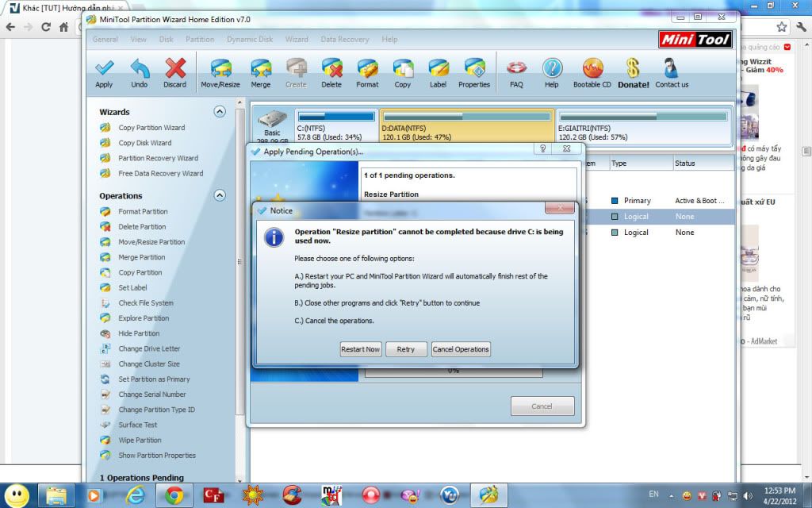Open the file explorer folder taskbar icon

(56, 495)
